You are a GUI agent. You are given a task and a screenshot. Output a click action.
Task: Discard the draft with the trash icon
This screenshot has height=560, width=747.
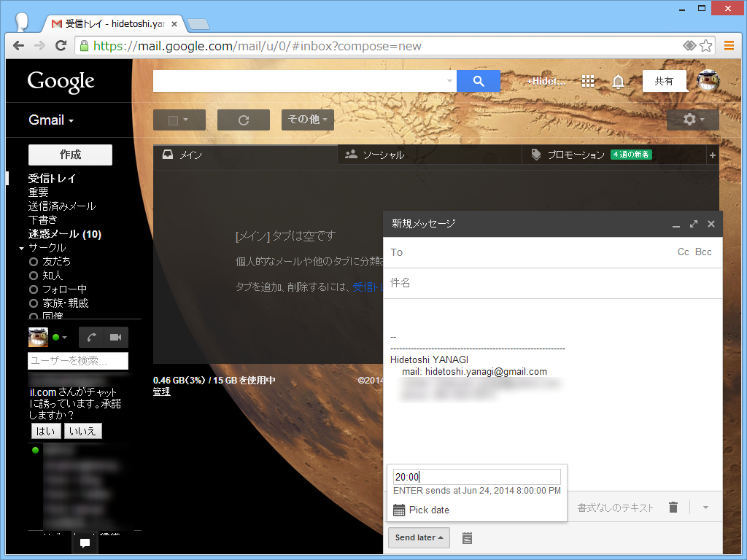[673, 506]
